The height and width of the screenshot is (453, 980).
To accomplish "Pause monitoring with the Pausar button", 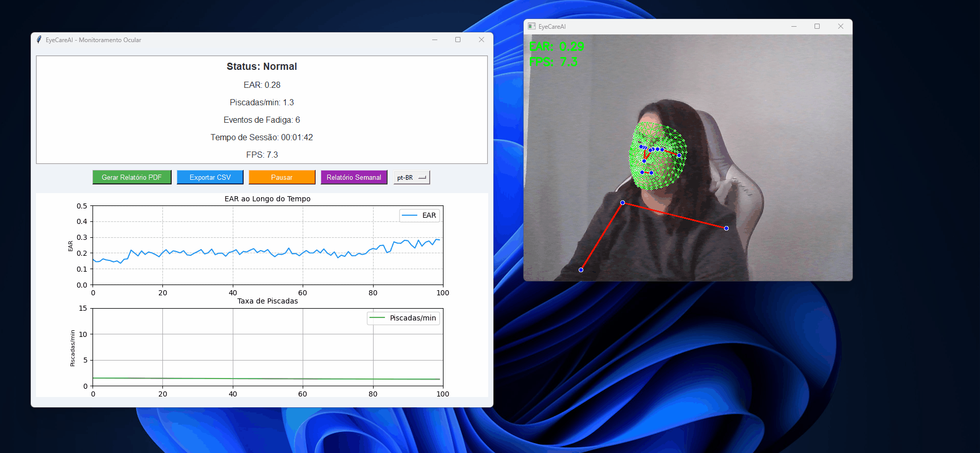I will coord(282,177).
